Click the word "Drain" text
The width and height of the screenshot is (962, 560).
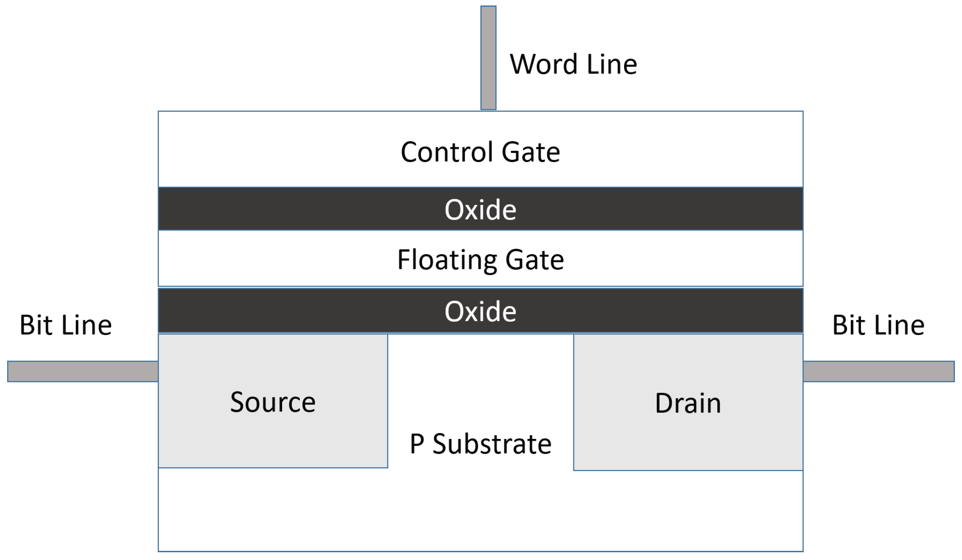click(688, 403)
